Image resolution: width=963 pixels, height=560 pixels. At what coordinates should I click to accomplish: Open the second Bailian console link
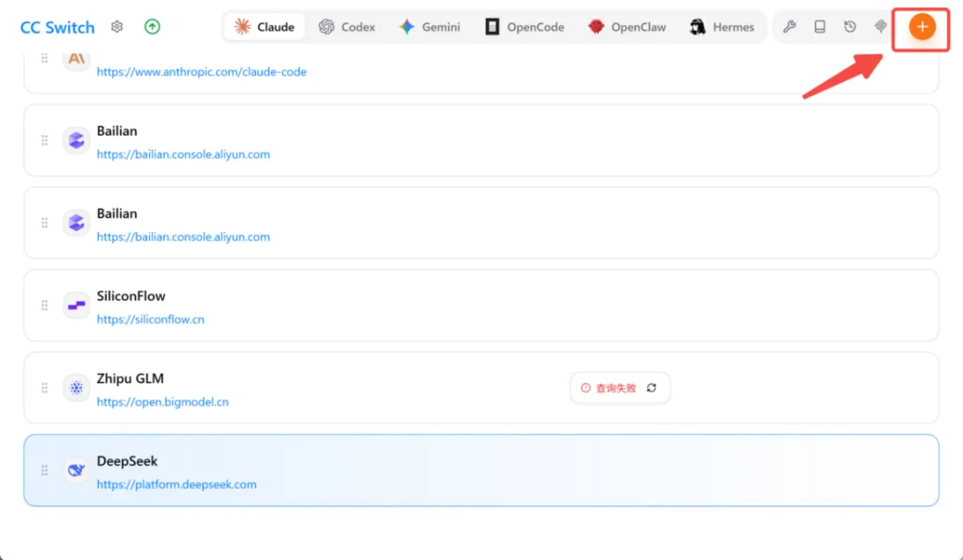(x=183, y=236)
